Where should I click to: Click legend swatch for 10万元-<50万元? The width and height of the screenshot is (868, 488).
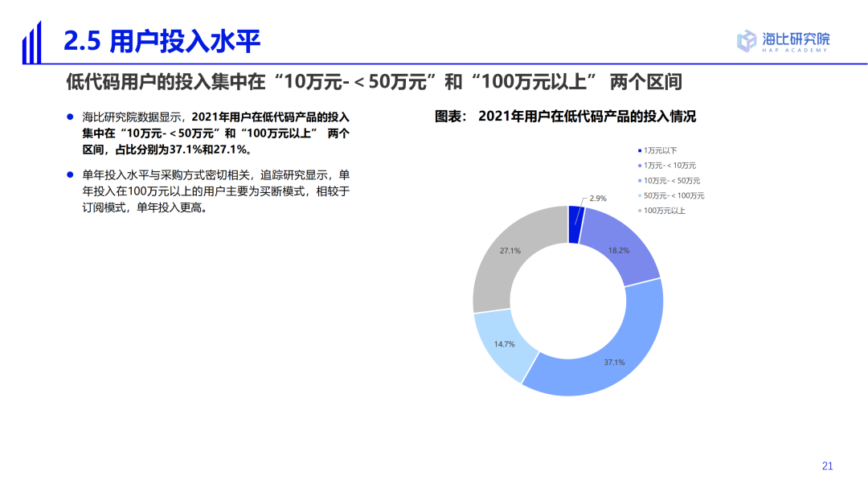pos(640,181)
